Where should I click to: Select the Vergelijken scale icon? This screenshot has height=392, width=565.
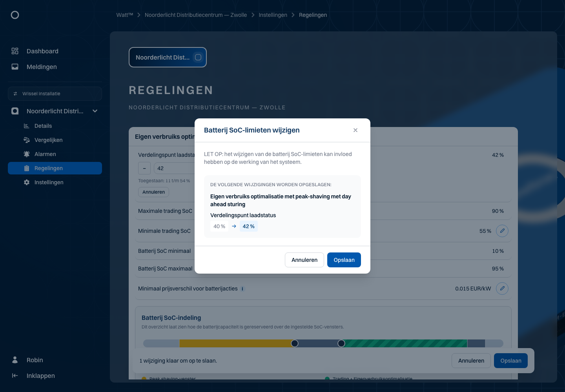27,140
